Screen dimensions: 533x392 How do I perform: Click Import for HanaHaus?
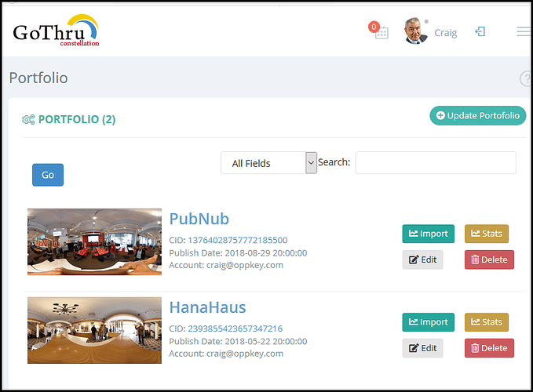click(x=429, y=322)
